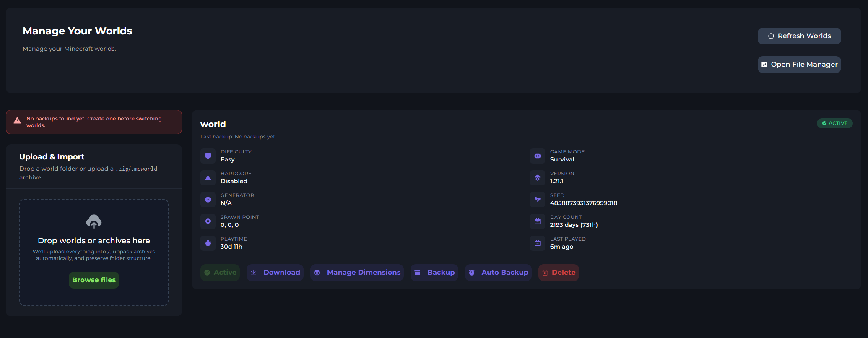Click the red alert triangle in backup warning
The height and width of the screenshot is (338, 868).
pyautogui.click(x=17, y=121)
